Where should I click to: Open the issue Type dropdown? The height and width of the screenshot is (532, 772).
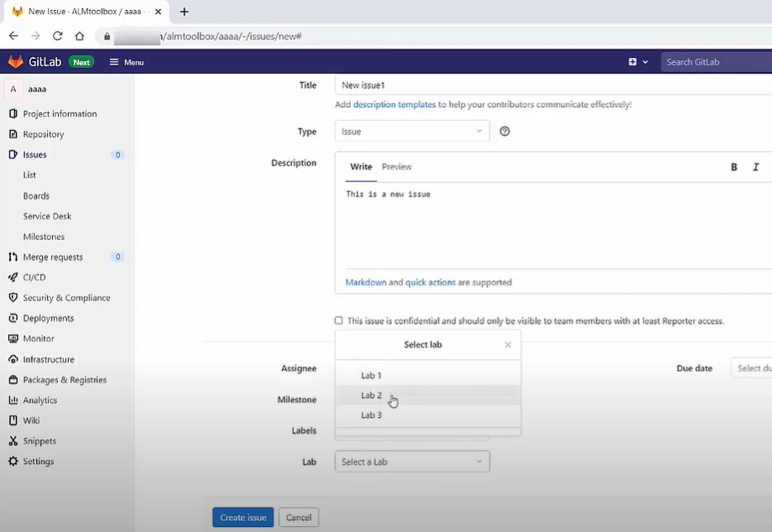411,131
